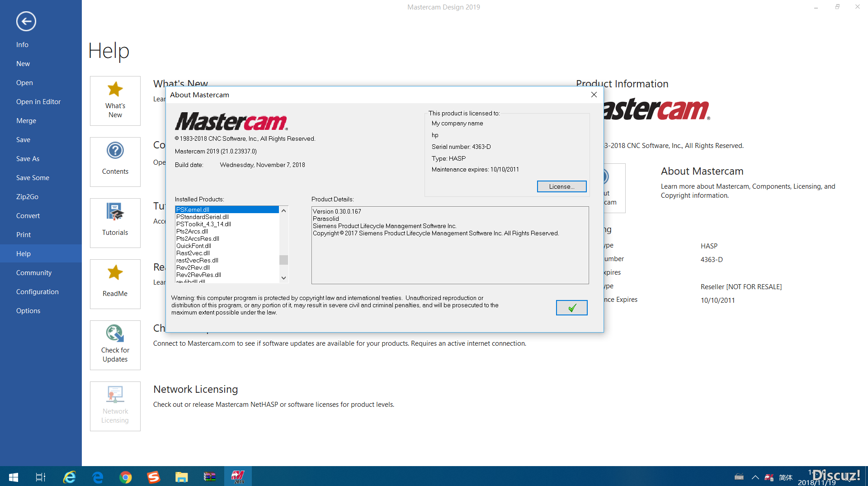Open the What's New star tile
Screen dimensions: 868x486
(x=115, y=101)
